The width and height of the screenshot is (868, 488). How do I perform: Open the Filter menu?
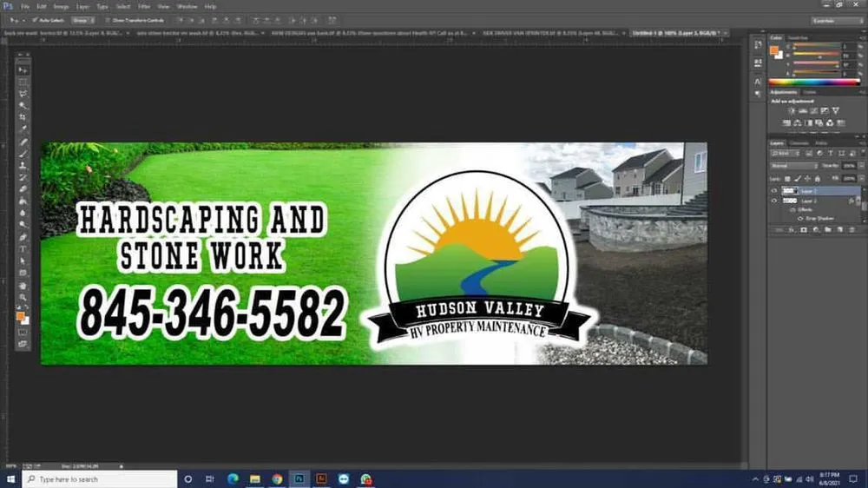pos(144,7)
